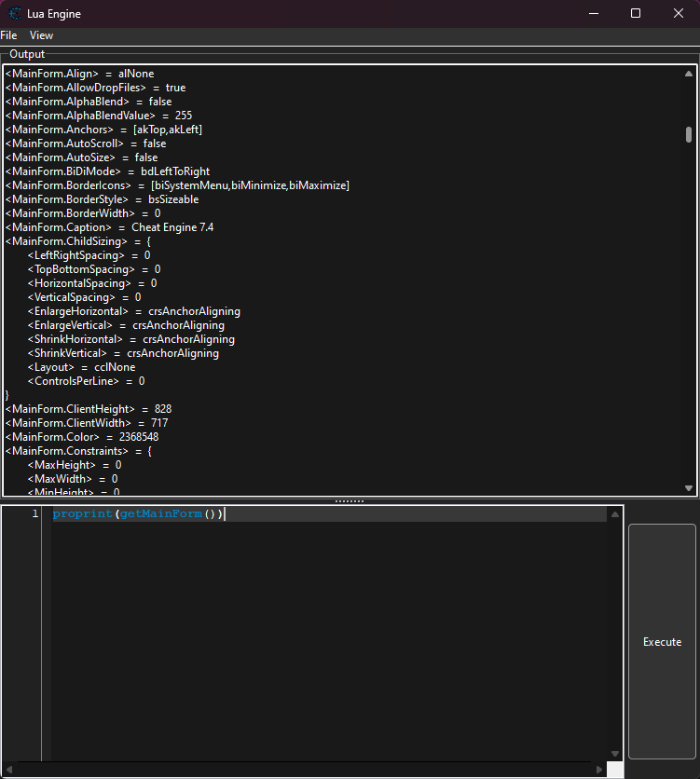
Task: Click the MainForm.BiDiMode = bdLeftToRight line
Action: [x=107, y=171]
